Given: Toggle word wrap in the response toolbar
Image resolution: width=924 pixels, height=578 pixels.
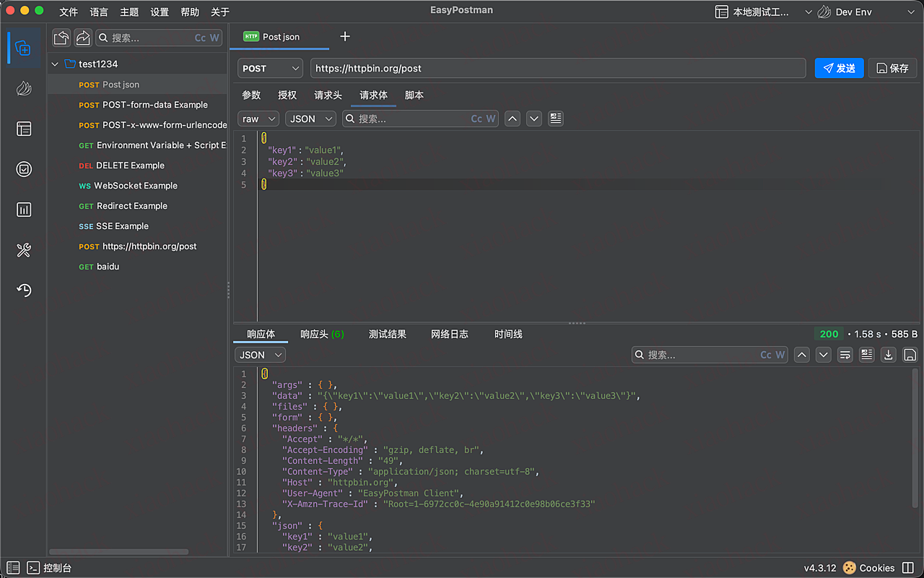Looking at the screenshot, I should [x=845, y=355].
